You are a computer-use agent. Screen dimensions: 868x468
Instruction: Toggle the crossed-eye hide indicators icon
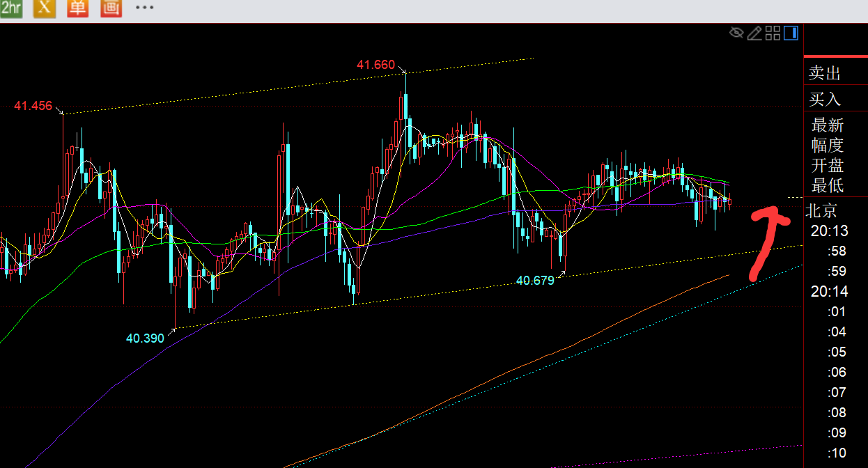(736, 33)
